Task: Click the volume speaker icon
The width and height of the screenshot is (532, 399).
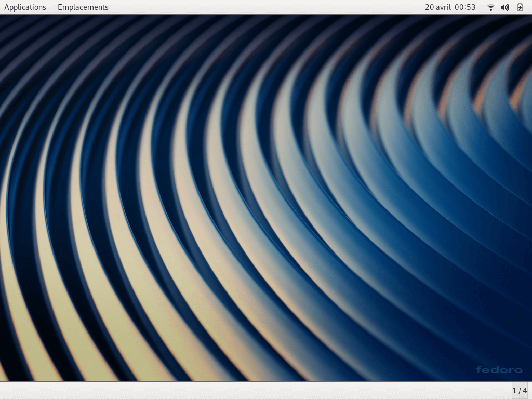Action: [x=505, y=7]
